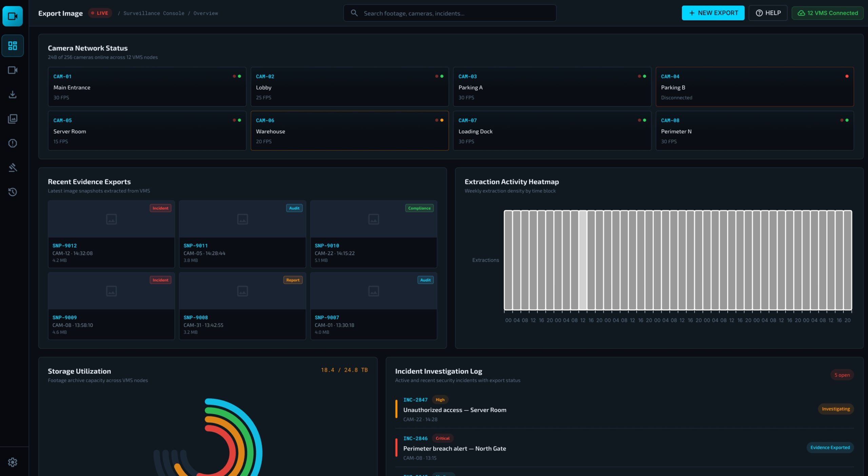This screenshot has width=868, height=476.
Task: Open the SNP-9011 snapshot preview image
Action: click(x=242, y=219)
